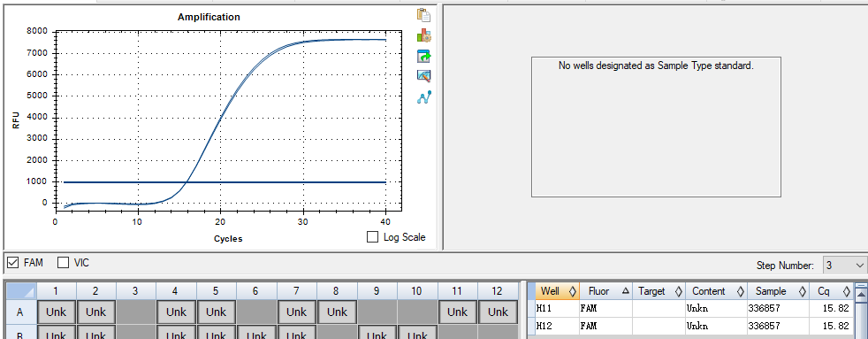The image size is (868, 339).
Task: Open trace styles chart-with-pencil icon
Action: click(424, 76)
